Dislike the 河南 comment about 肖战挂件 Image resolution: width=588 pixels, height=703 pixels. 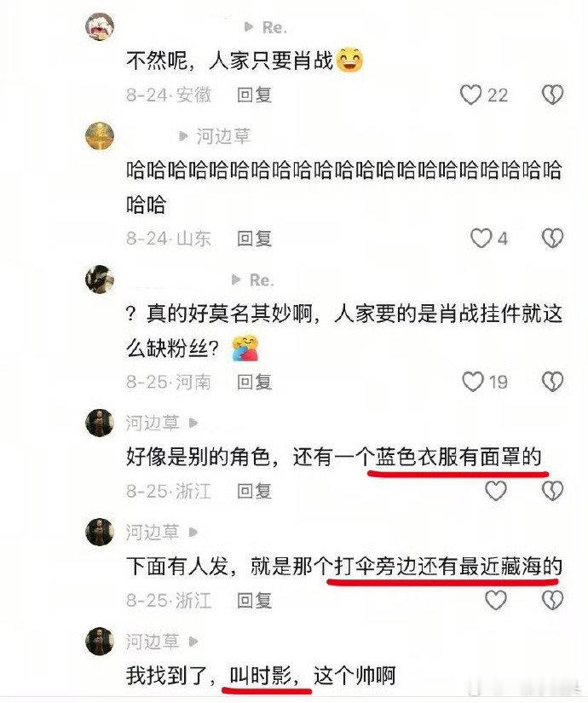pos(552,382)
